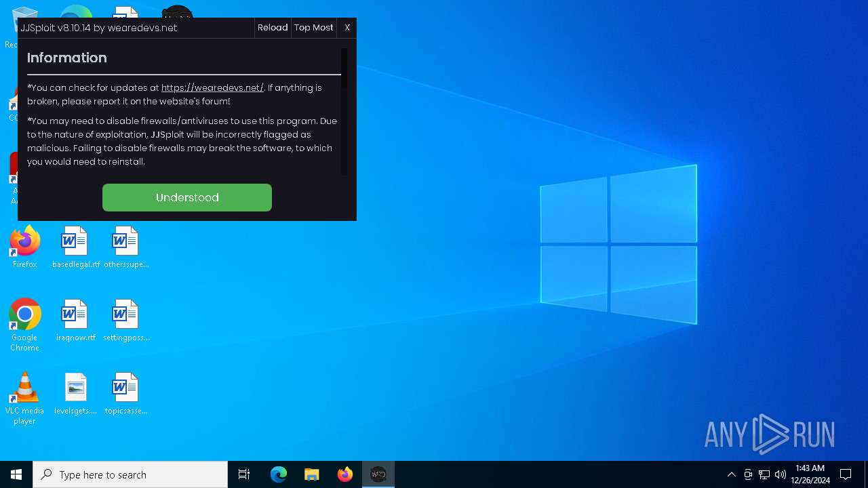The width and height of the screenshot is (868, 488).
Task: Select iraqnow.rtf file on desktop
Action: [76, 321]
